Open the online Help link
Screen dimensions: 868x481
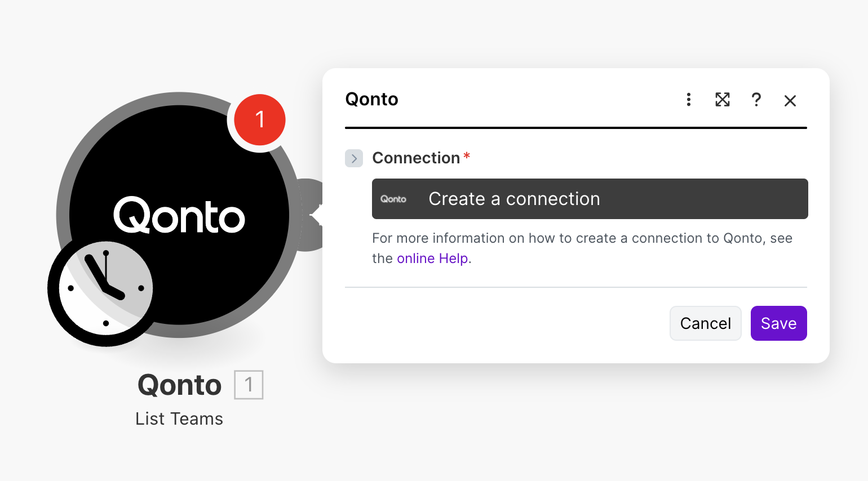(x=432, y=259)
